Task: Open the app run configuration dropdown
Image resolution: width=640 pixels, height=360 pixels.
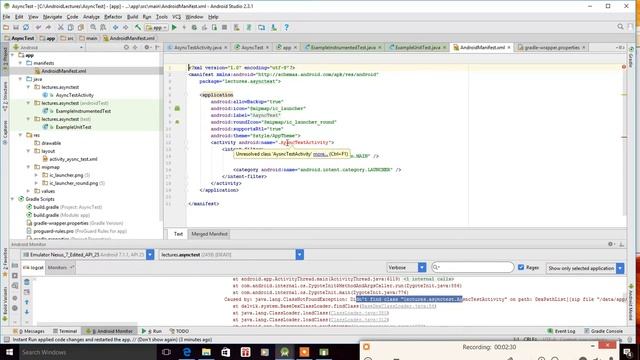Action: (157, 27)
